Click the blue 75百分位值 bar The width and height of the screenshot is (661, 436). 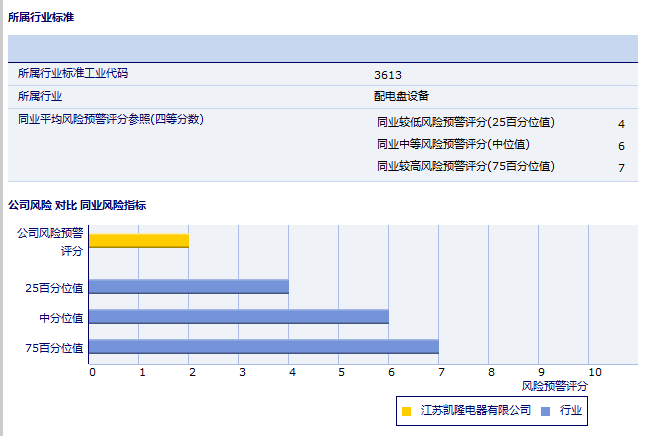[264, 347]
